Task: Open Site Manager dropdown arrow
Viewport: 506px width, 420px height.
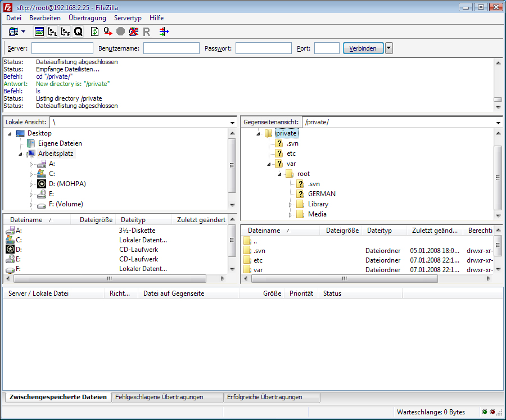Action: pos(23,31)
